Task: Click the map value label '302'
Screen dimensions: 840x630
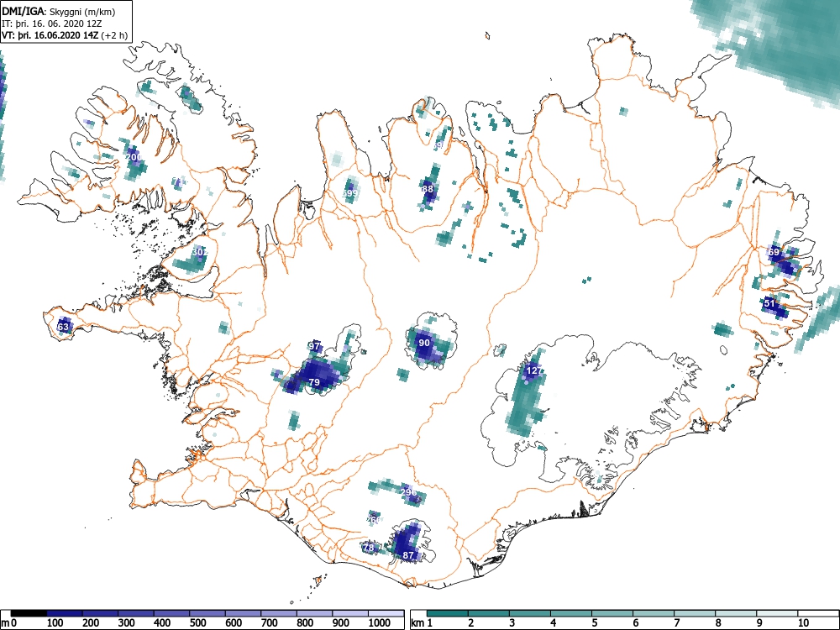Action: coord(199,252)
